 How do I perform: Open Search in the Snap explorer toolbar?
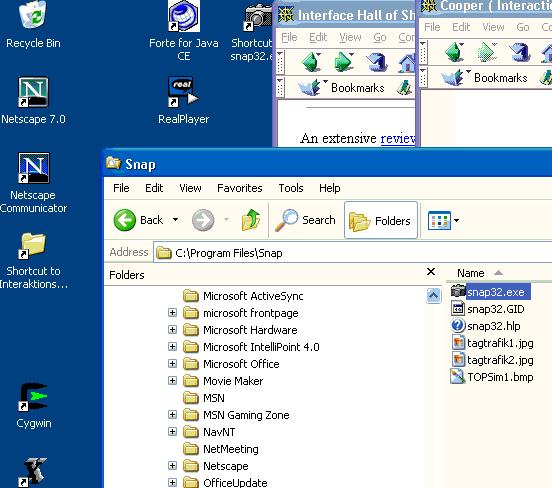(305, 220)
